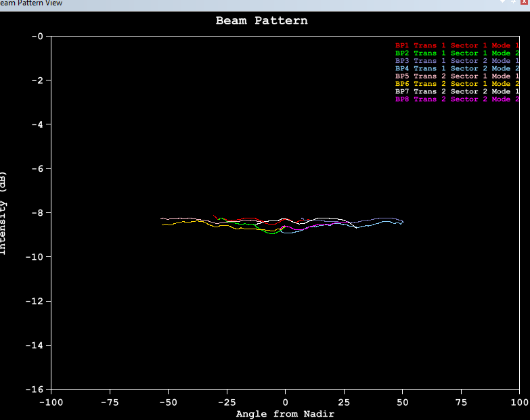
Task: Click the Angle from Nadir axis label
Action: [x=284, y=413]
